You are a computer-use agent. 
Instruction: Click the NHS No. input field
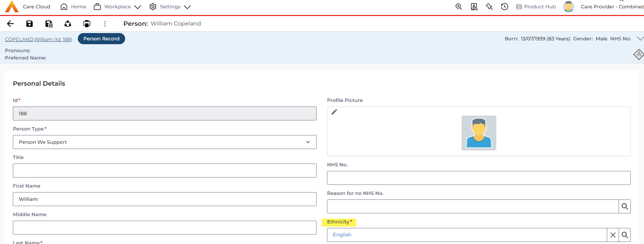pyautogui.click(x=479, y=178)
